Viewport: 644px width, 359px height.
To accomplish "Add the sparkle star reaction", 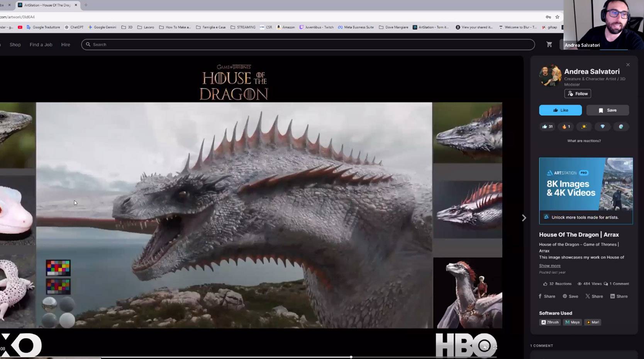I will [x=584, y=127].
